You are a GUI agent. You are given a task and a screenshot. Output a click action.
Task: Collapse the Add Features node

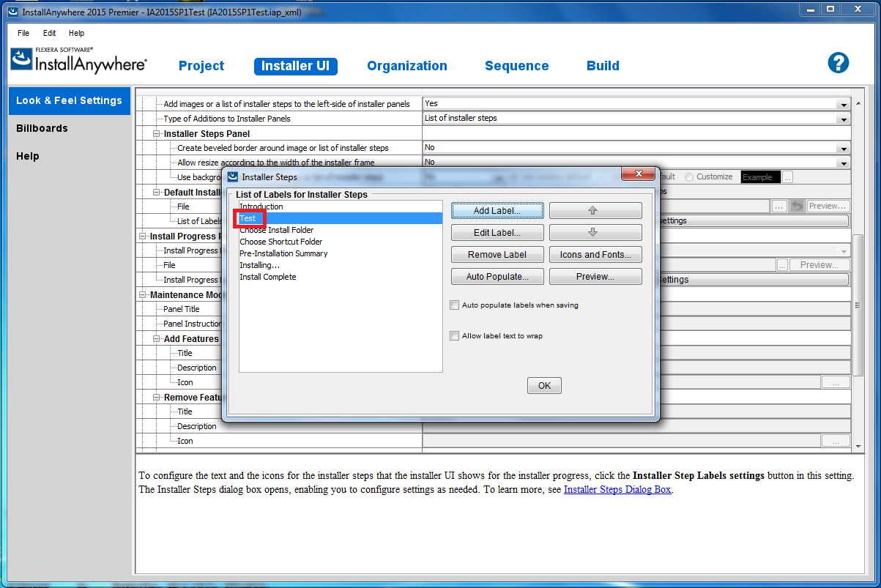coord(157,339)
